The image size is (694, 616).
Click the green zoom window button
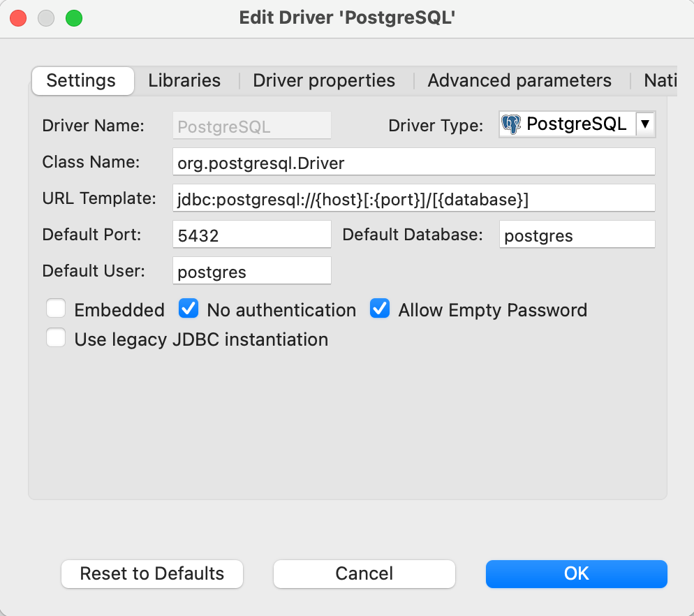[74, 18]
